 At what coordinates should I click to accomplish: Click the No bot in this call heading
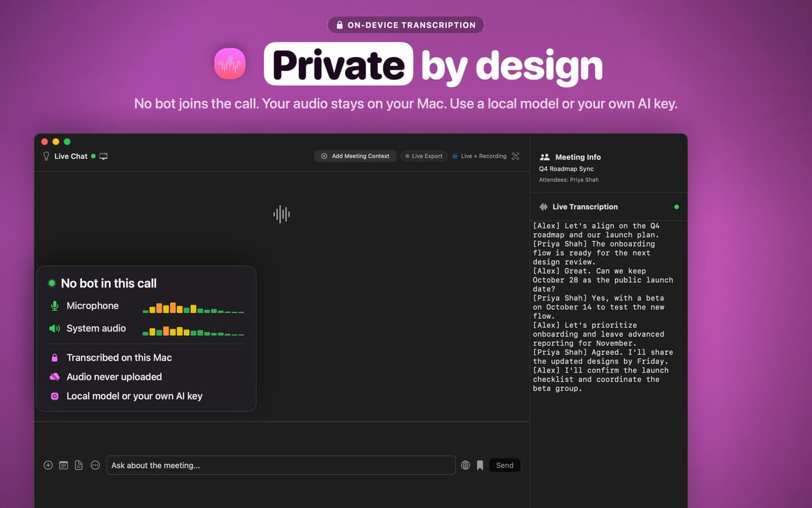point(109,283)
